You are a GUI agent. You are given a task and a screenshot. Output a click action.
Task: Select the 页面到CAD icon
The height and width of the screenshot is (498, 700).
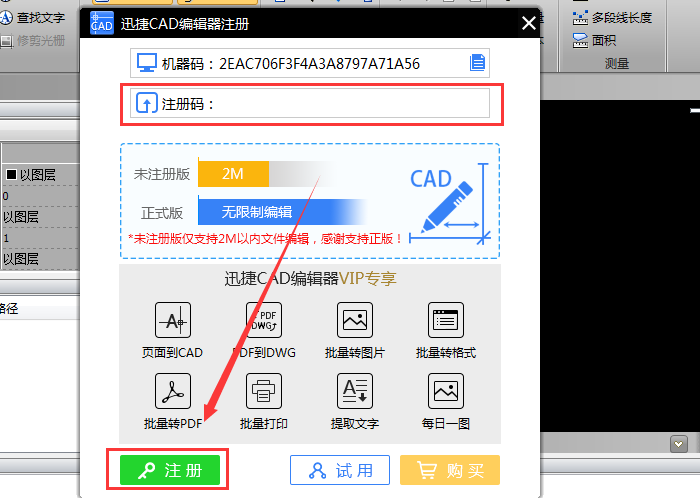click(173, 320)
